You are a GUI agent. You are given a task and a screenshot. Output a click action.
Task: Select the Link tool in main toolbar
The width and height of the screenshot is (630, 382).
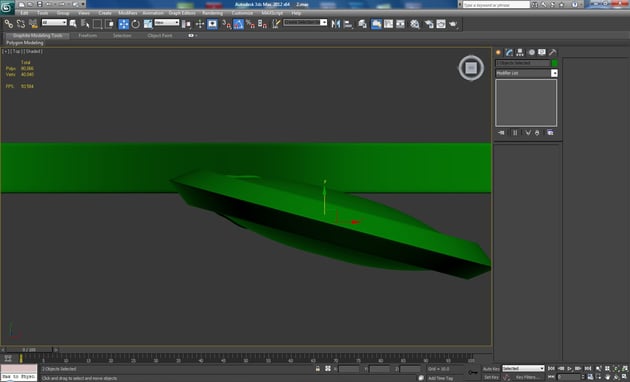[8, 24]
